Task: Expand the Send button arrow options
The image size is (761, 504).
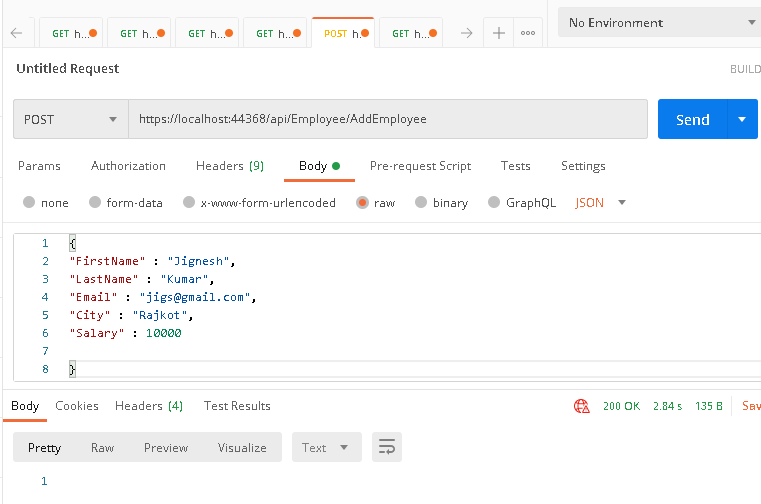Action: [x=741, y=119]
